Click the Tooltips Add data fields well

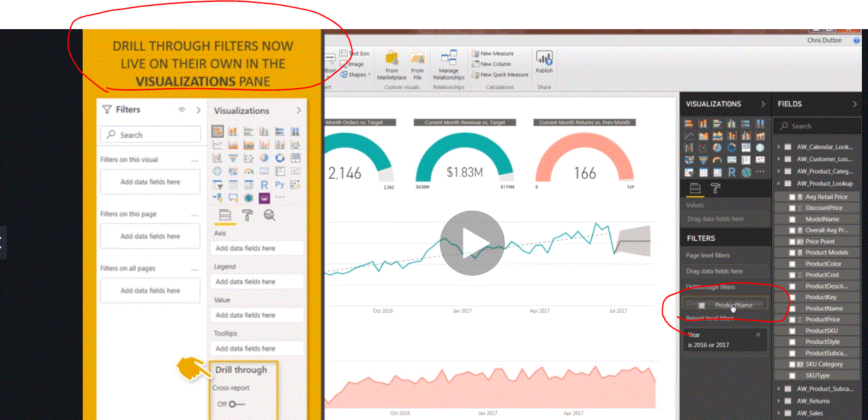pos(256,348)
